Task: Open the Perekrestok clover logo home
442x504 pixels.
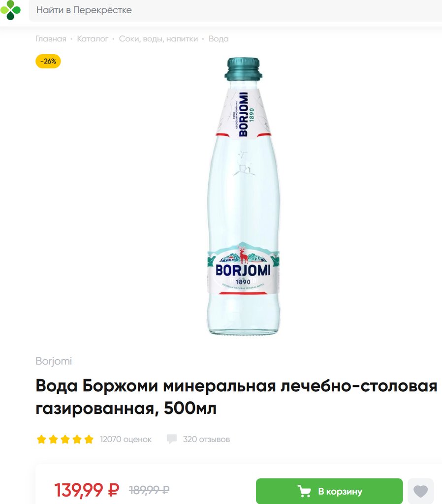Action: 10,10
